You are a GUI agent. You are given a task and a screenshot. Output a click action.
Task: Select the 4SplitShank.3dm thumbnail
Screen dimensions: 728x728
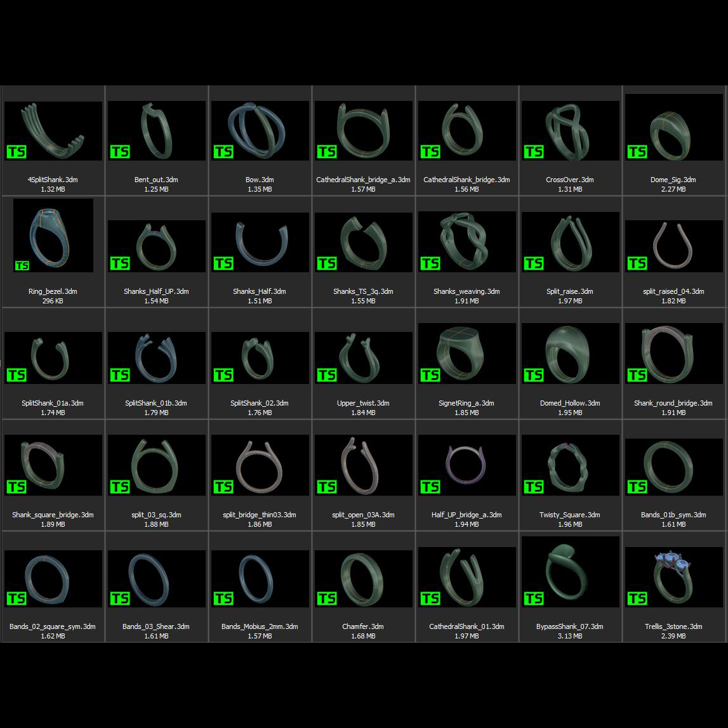[53, 131]
